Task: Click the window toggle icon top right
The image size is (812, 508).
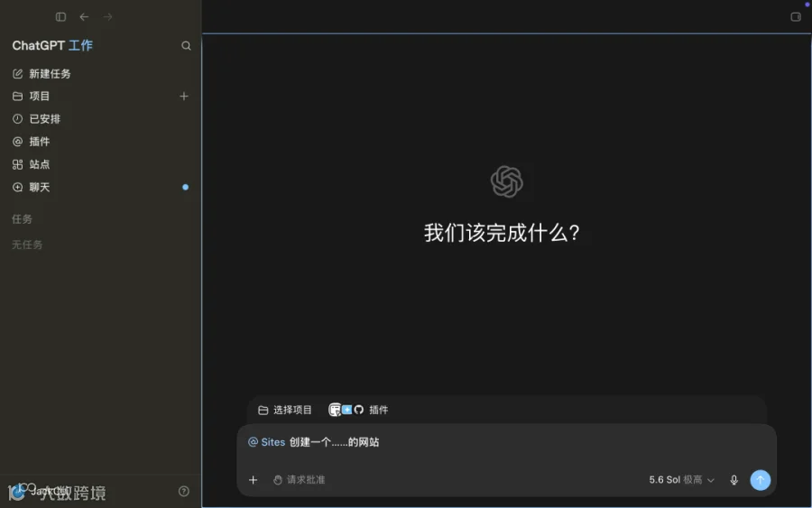Action: click(796, 17)
